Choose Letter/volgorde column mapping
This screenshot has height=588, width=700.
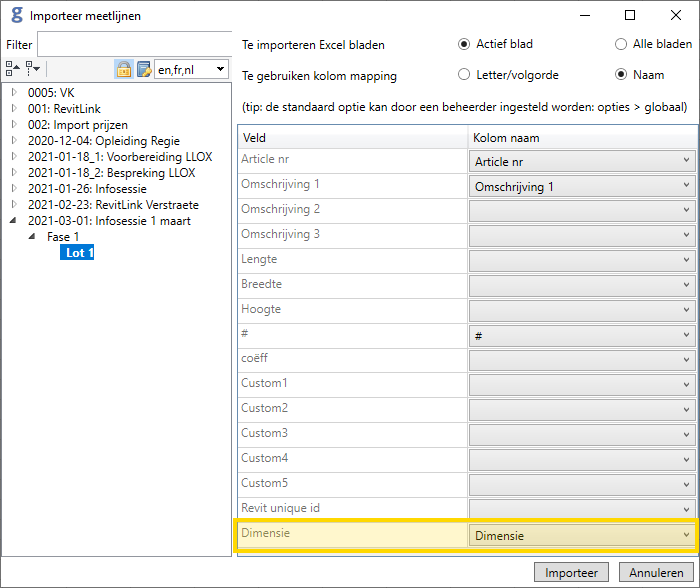pyautogui.click(x=464, y=74)
